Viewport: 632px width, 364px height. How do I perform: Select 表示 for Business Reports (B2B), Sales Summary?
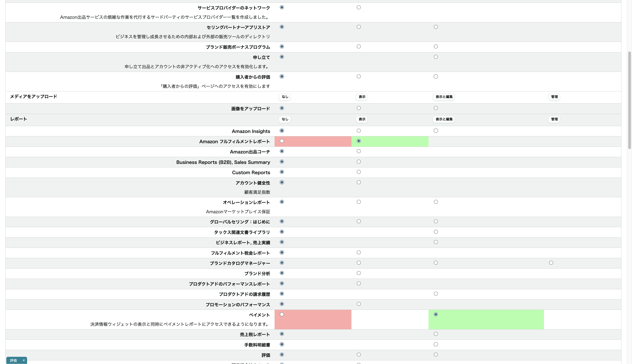tap(359, 162)
